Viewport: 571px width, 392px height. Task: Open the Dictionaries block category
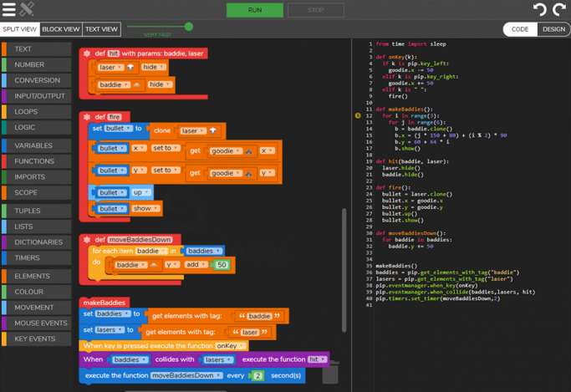(x=37, y=242)
